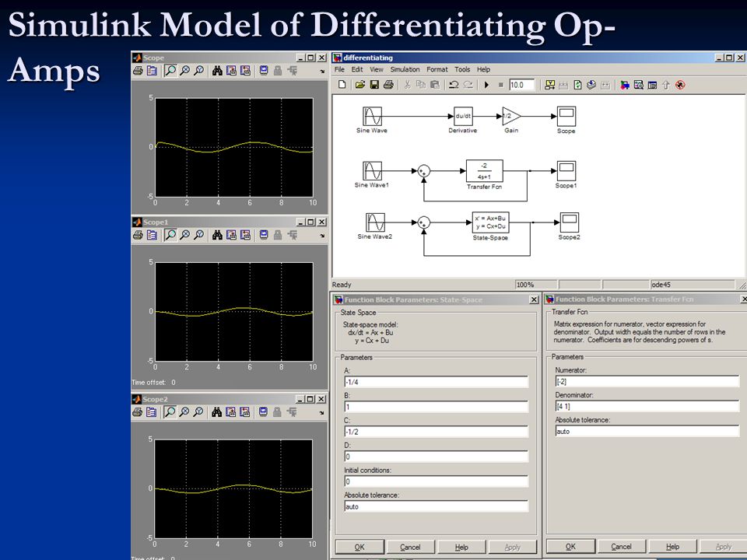The image size is (747, 560).
Task: Select the Gain block in the model
Action: click(x=510, y=116)
